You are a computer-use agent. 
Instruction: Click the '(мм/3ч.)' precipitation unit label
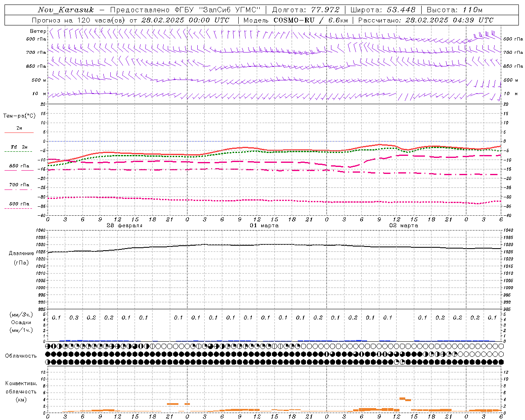(x=21, y=315)
